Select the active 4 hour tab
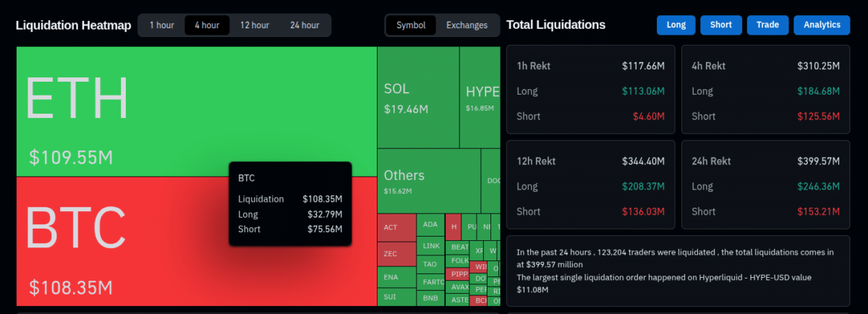868x314 pixels. tap(207, 25)
